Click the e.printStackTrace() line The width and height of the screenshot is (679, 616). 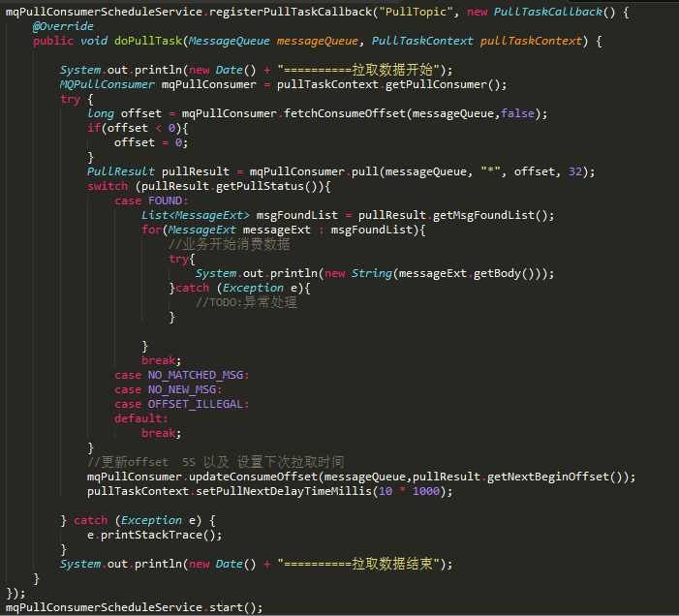pos(155,535)
